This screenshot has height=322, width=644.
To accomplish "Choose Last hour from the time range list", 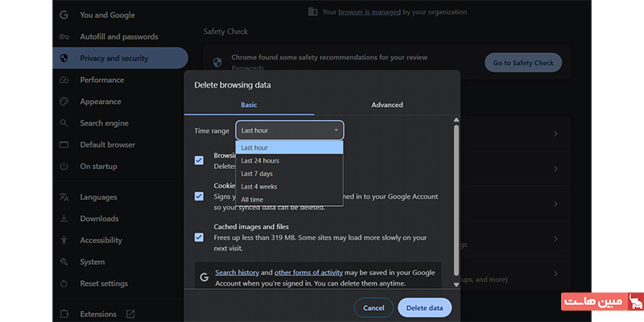I will click(289, 147).
